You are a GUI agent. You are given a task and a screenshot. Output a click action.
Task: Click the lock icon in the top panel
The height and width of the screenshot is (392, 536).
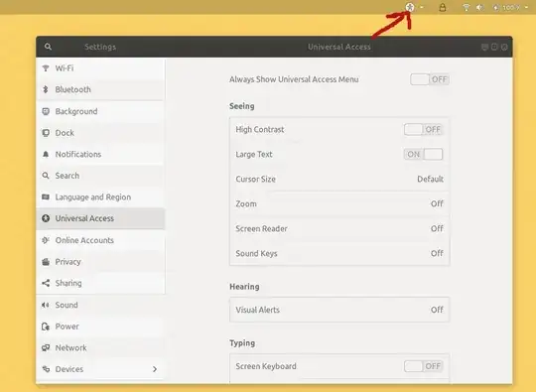(x=442, y=8)
